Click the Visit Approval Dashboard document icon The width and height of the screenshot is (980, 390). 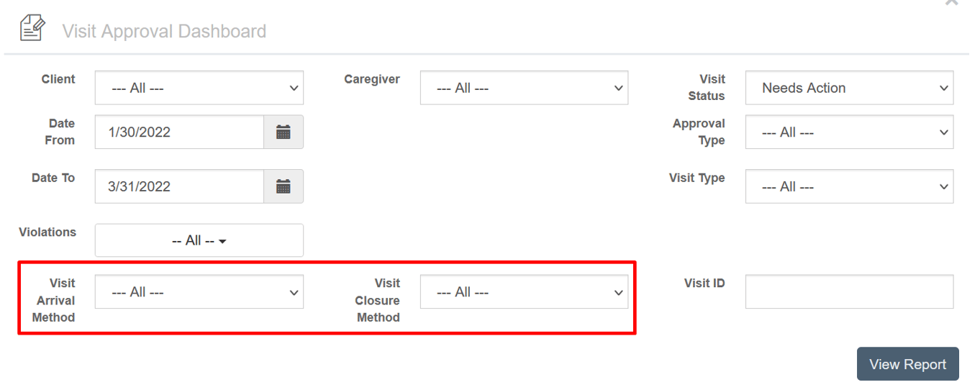point(32,28)
